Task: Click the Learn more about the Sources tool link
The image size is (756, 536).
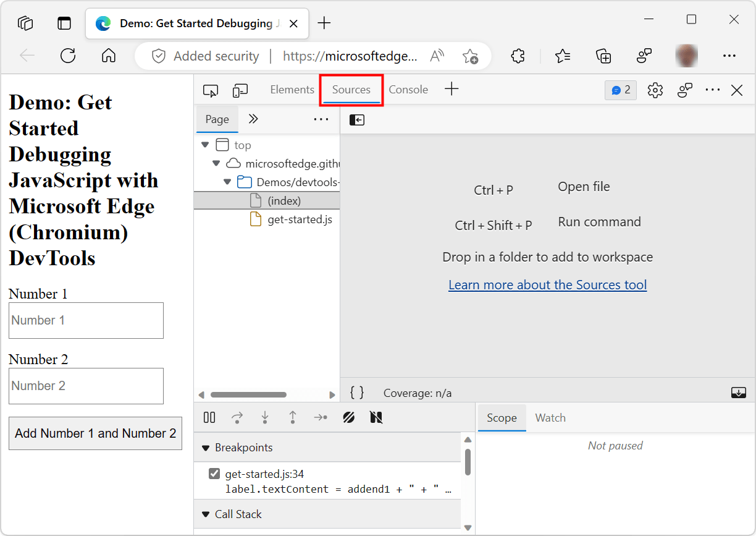Action: pyautogui.click(x=547, y=284)
